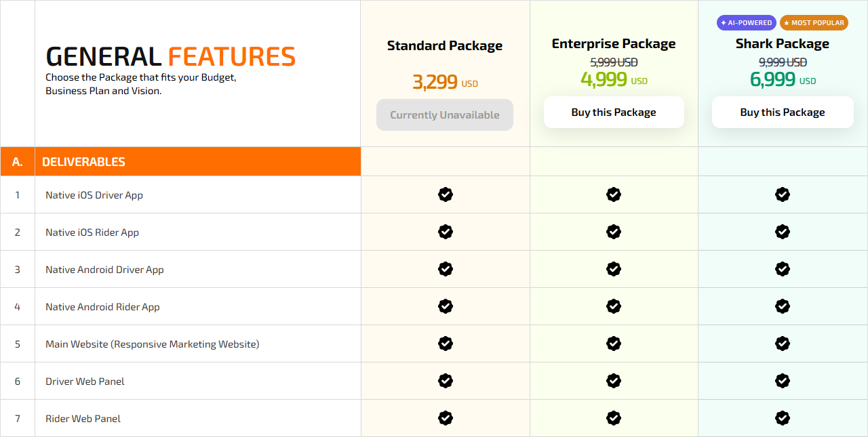Click the AI-POWERED badge on Shark Package
Viewport: 868px width, 437px height.
click(746, 22)
